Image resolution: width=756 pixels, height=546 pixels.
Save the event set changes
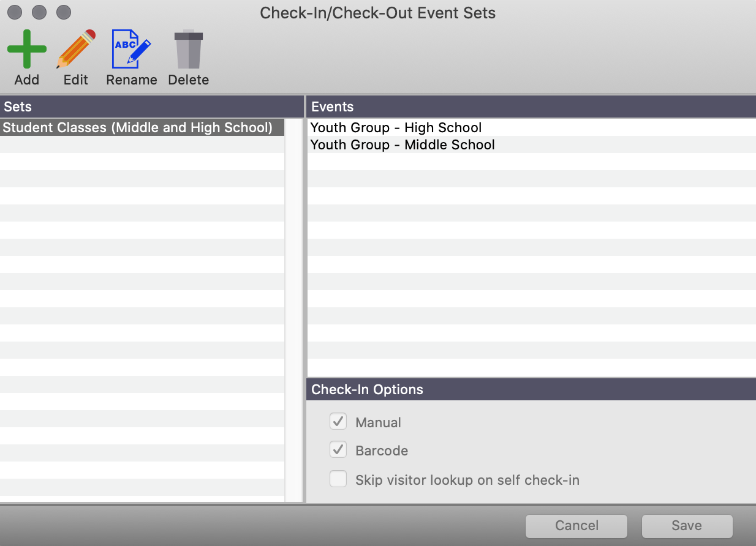[x=686, y=525]
